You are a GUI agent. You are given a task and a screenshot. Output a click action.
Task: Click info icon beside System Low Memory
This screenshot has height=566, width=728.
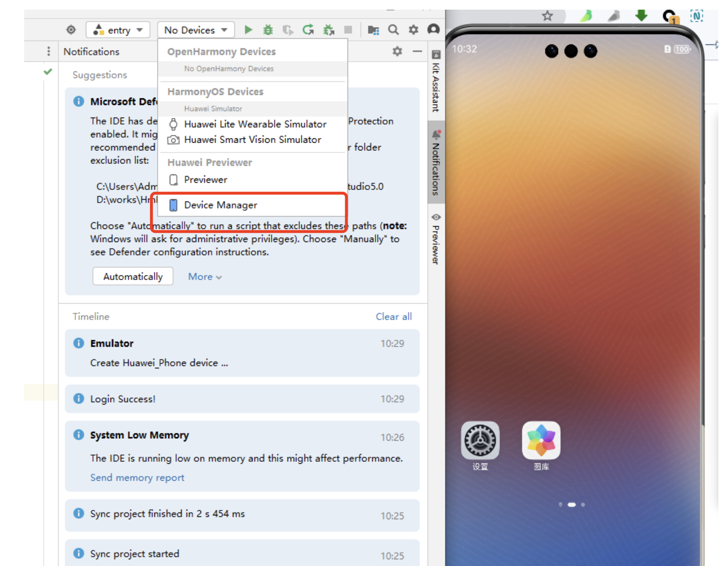(79, 434)
